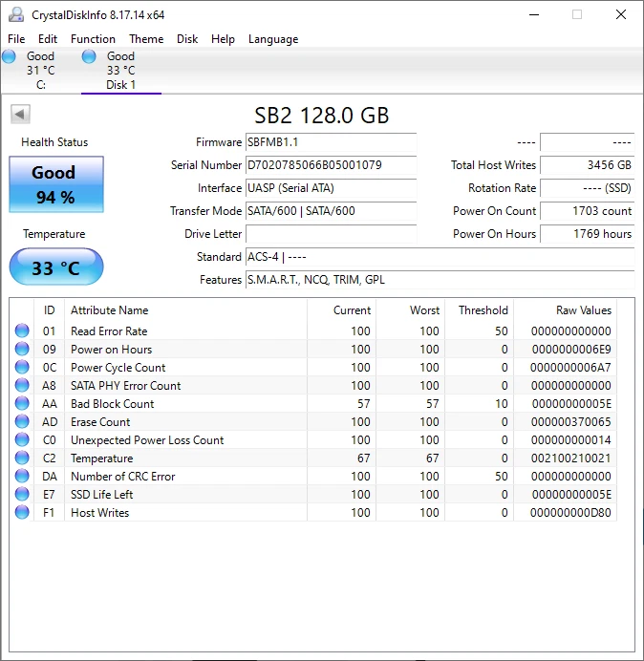This screenshot has height=661, width=644.
Task: Click the Attribute Name column header
Action: 185,310
